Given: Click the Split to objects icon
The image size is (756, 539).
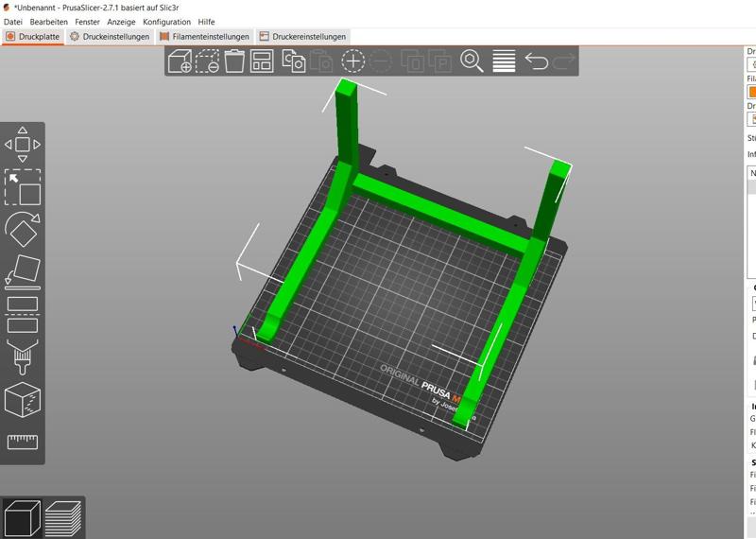Looking at the screenshot, I should pos(413,61).
